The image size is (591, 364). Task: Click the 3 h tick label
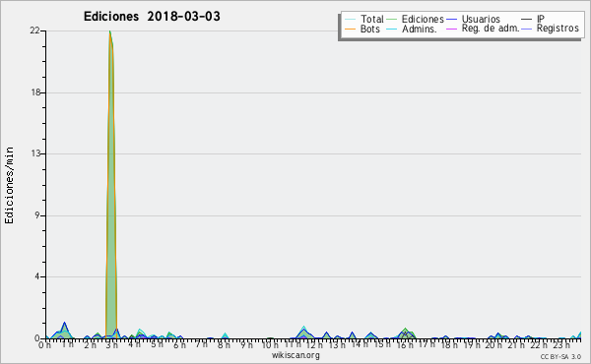pos(111,345)
